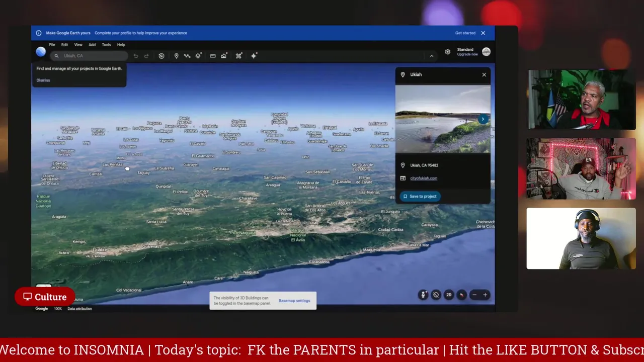Click the 100% zoom indicator
Image resolution: width=644 pixels, height=362 pixels.
(x=58, y=309)
